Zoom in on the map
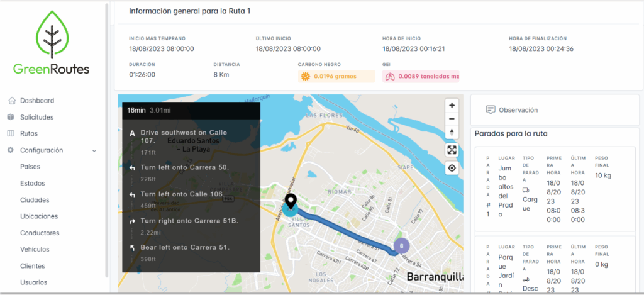The image size is (644, 295). (x=452, y=105)
